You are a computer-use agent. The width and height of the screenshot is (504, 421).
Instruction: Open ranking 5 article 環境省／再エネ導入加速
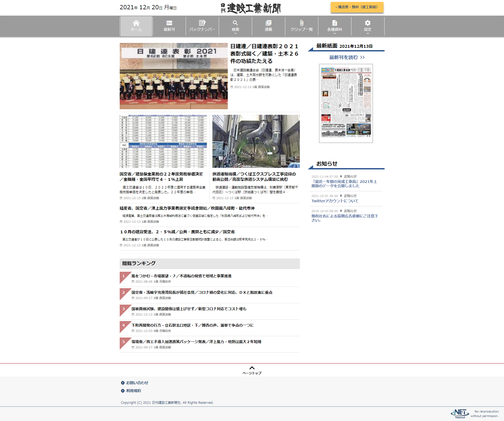(196, 342)
